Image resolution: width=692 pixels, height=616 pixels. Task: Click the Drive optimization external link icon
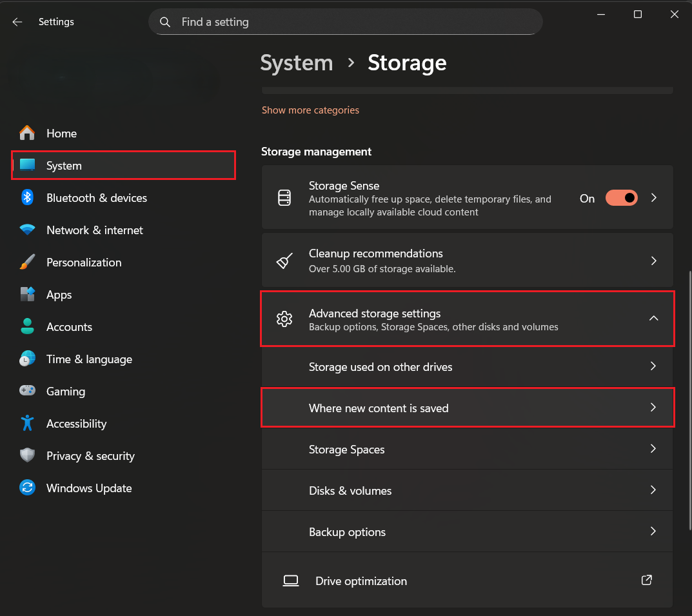coord(646,581)
